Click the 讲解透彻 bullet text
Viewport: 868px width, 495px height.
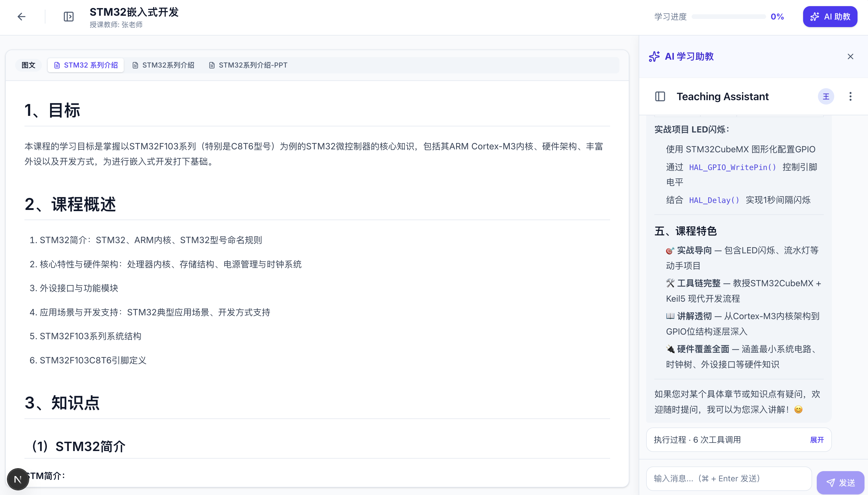click(694, 316)
